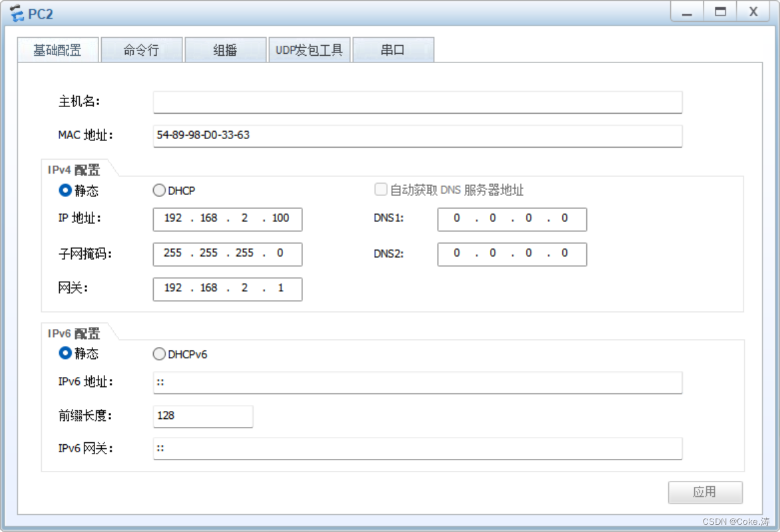The image size is (780, 532).
Task: Select the 静态 radio under IPv4 配置
Action: tap(65, 190)
